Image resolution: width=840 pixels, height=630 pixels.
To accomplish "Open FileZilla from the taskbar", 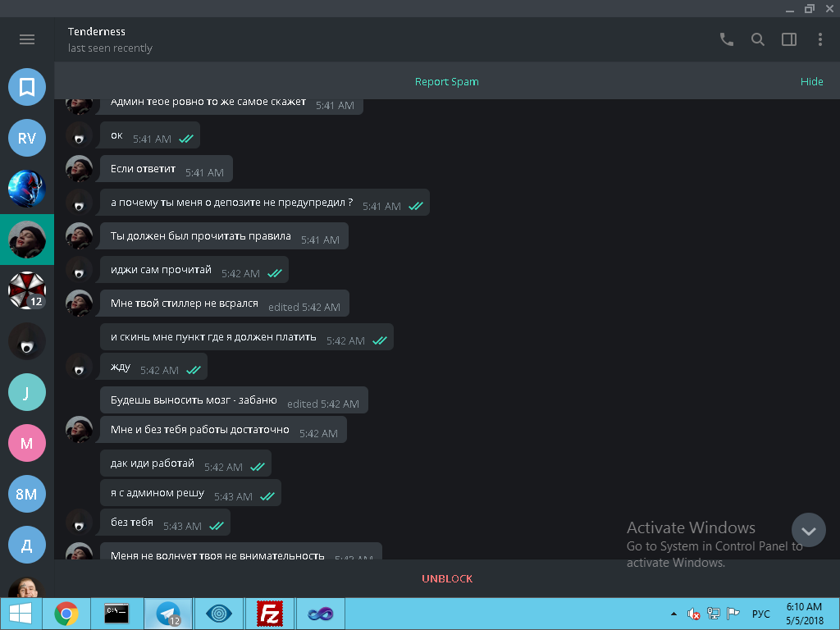I will coord(269,614).
